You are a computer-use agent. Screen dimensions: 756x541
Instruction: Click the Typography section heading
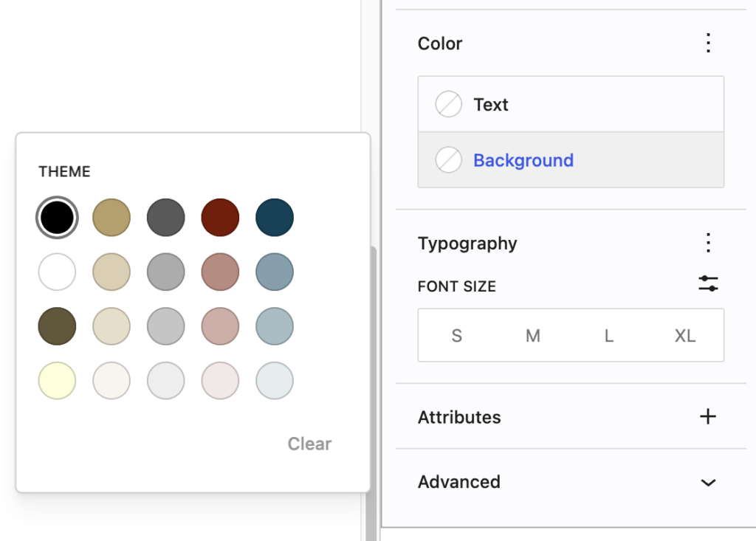coord(467,244)
